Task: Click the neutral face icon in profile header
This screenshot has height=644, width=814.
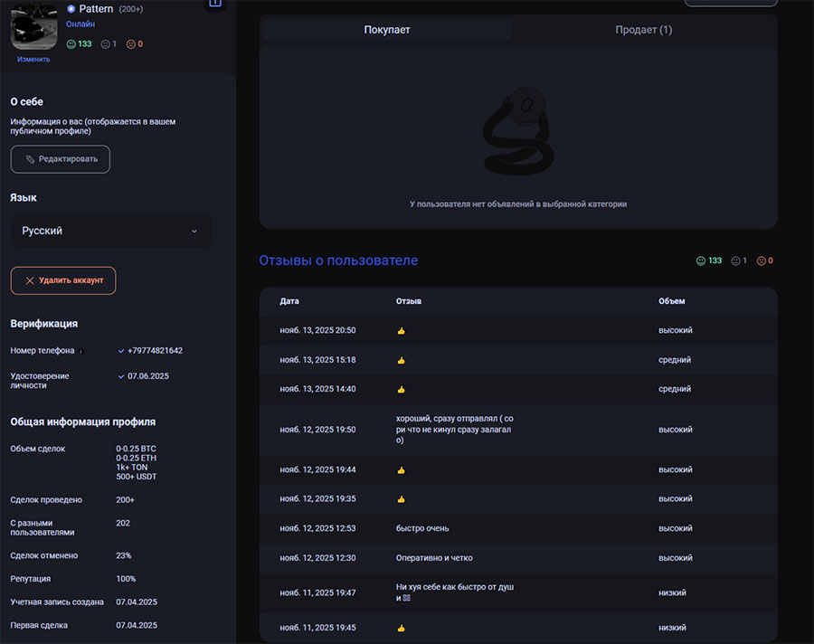Action: point(104,43)
